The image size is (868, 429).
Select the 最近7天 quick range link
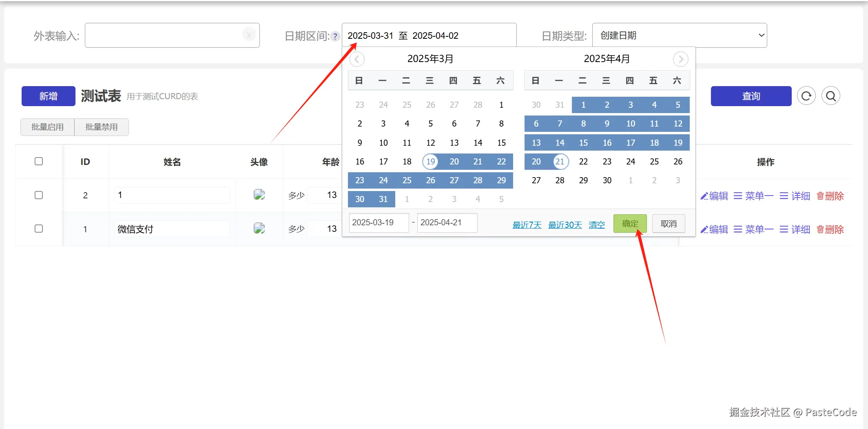(x=527, y=225)
